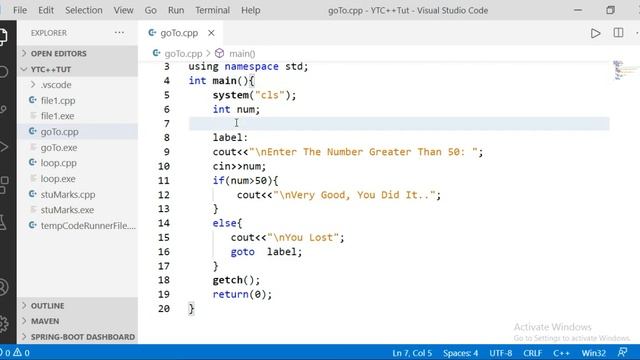Expand the Maven section

[78, 321]
